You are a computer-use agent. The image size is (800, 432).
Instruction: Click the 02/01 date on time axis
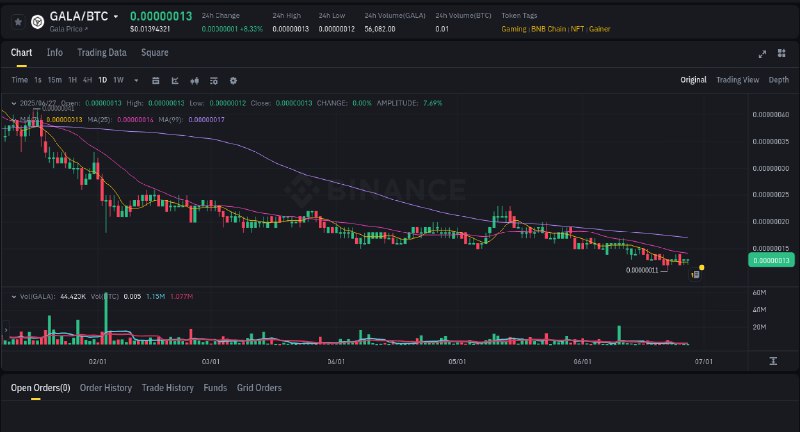97,361
